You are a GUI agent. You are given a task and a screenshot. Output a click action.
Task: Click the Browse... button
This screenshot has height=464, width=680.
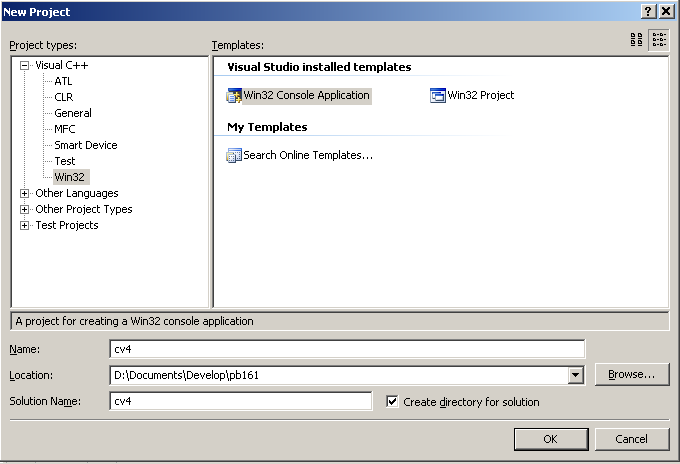click(632, 374)
